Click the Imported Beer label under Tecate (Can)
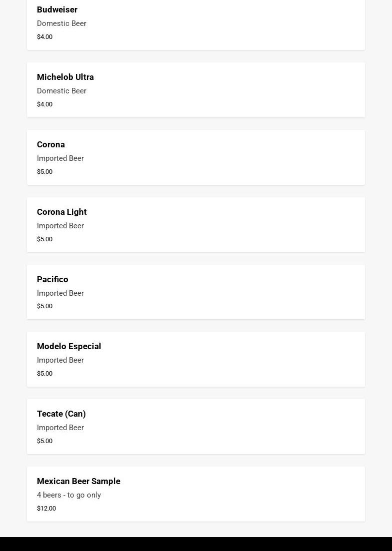Image resolution: width=392 pixels, height=551 pixels. click(60, 428)
